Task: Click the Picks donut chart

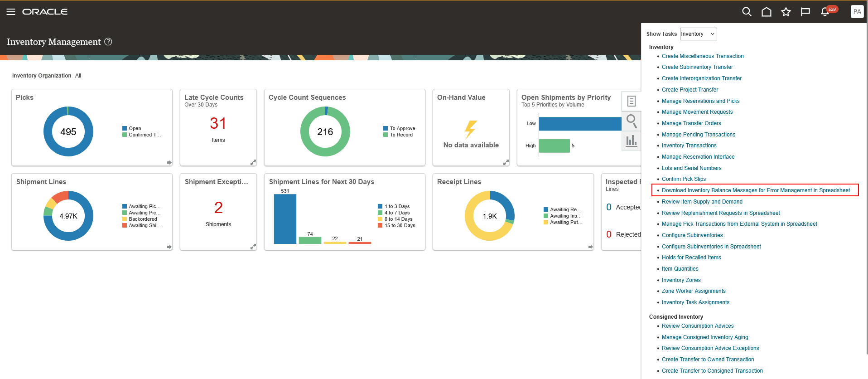Action: 68,131
